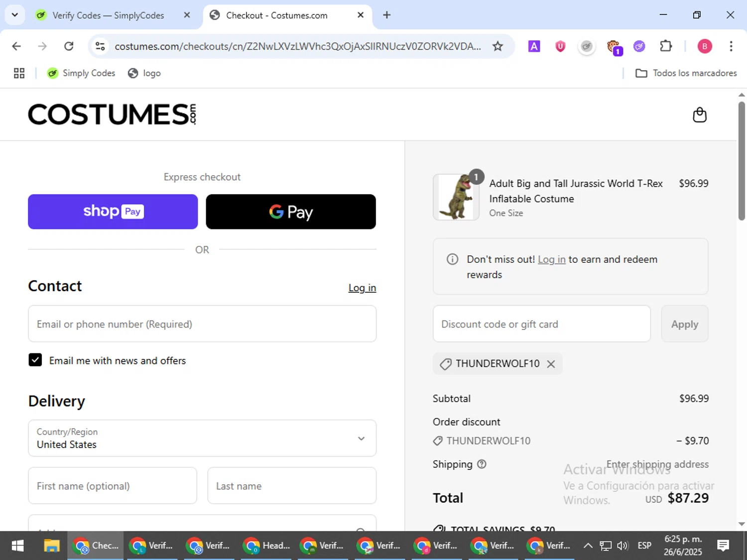
Task: Open Windows Start menu
Action: (x=17, y=546)
